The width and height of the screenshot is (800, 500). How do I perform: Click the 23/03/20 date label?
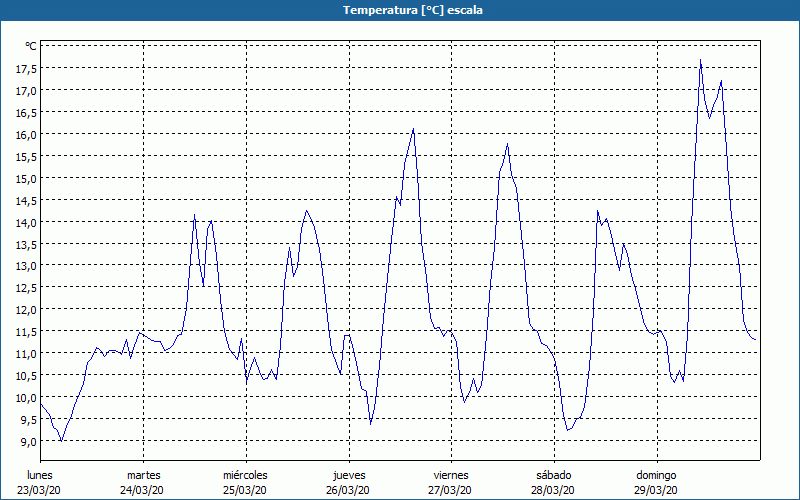coord(39,490)
